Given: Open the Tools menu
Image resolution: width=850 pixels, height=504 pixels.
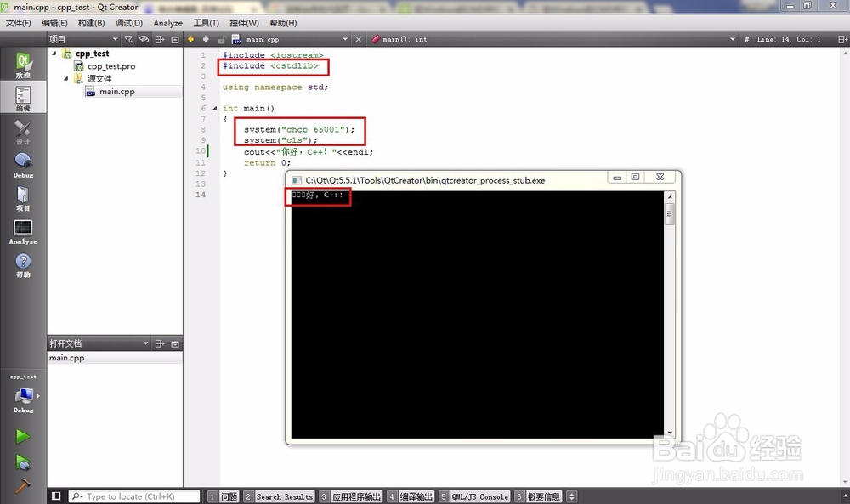Looking at the screenshot, I should [x=206, y=23].
